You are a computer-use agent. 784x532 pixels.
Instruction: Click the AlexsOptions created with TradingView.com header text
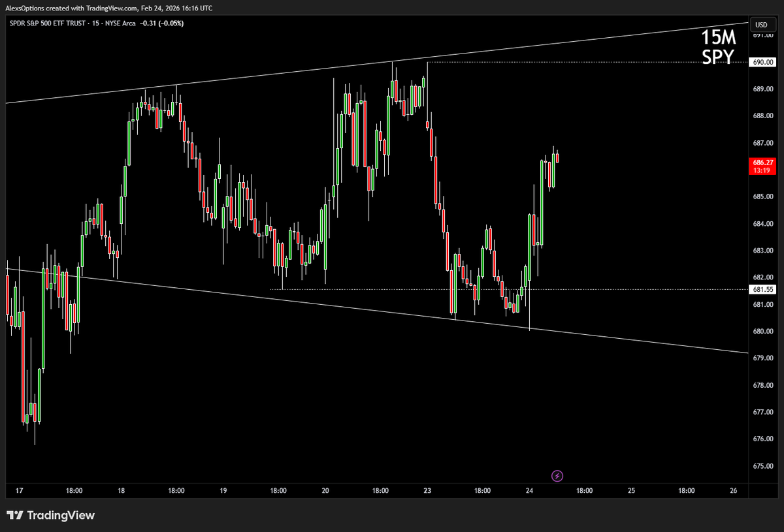pos(70,8)
